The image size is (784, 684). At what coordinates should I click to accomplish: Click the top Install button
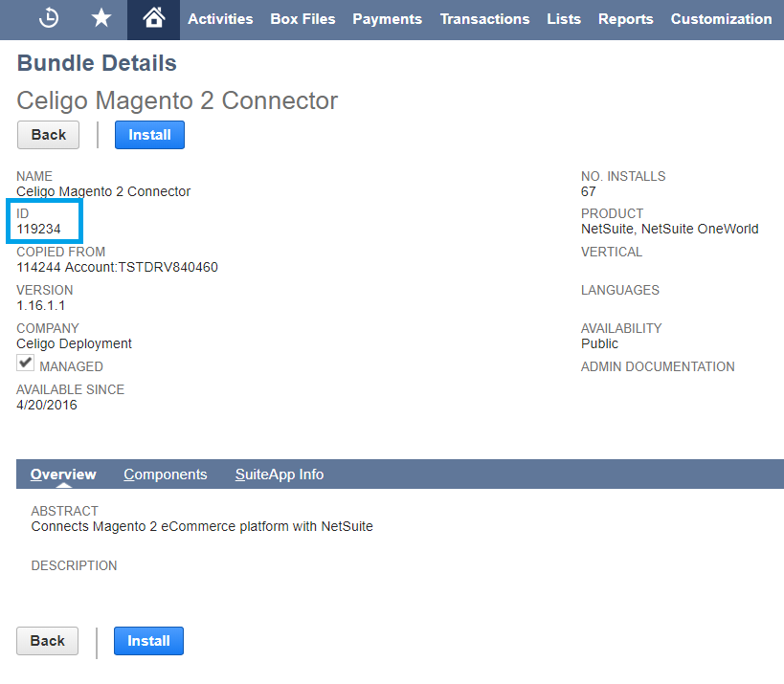[x=149, y=135]
